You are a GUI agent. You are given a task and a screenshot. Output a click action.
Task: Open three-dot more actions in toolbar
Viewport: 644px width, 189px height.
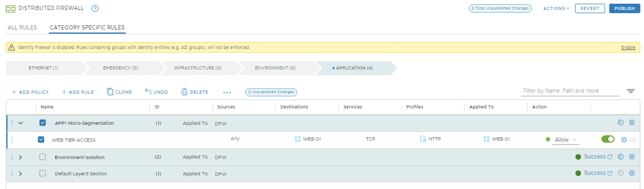point(227,92)
